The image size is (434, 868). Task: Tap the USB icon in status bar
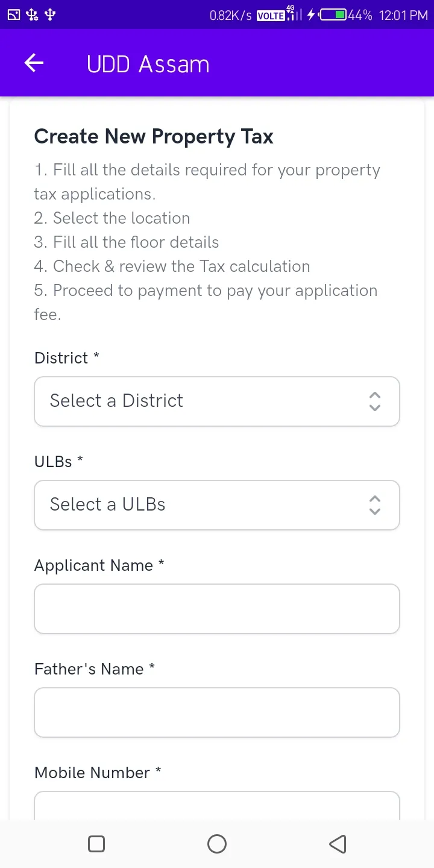(51, 15)
